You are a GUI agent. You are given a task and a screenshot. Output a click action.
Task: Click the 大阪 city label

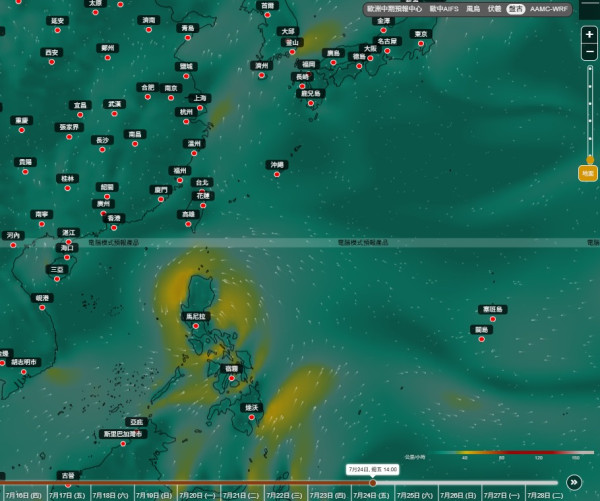[370, 49]
